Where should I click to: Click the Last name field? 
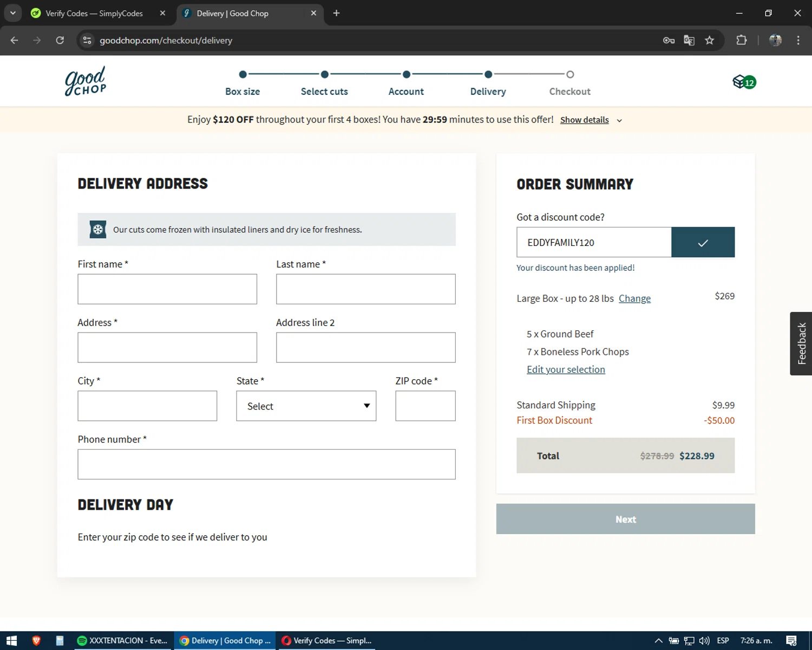click(x=366, y=289)
